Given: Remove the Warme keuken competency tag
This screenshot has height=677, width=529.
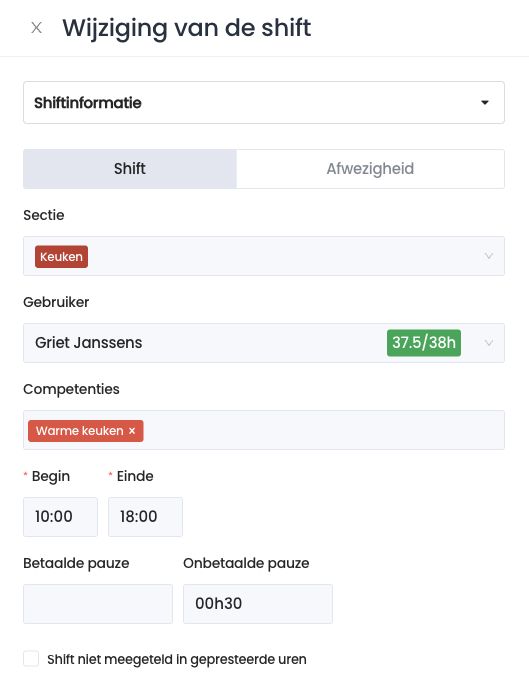Looking at the screenshot, I should click(132, 430).
